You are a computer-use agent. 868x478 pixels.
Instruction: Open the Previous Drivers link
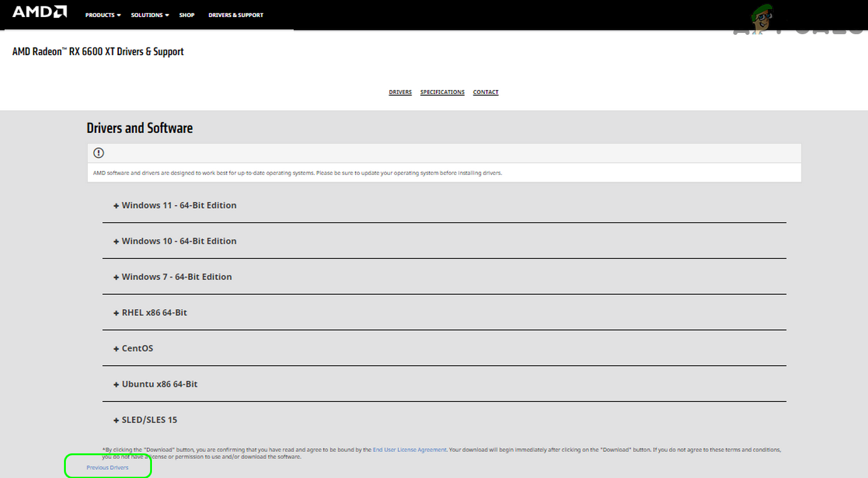click(x=108, y=468)
